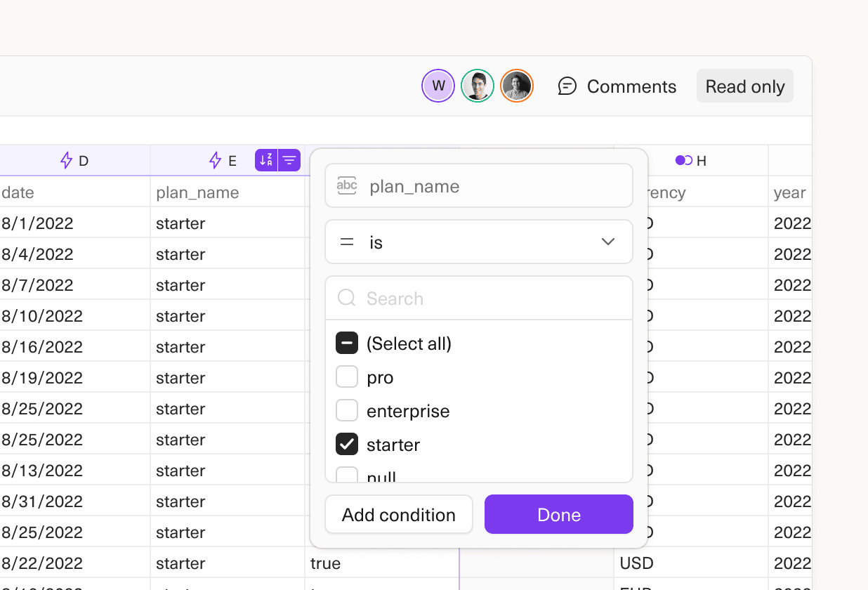Toggle the (Select all) checkbox
This screenshot has width=868, height=590.
tap(347, 343)
